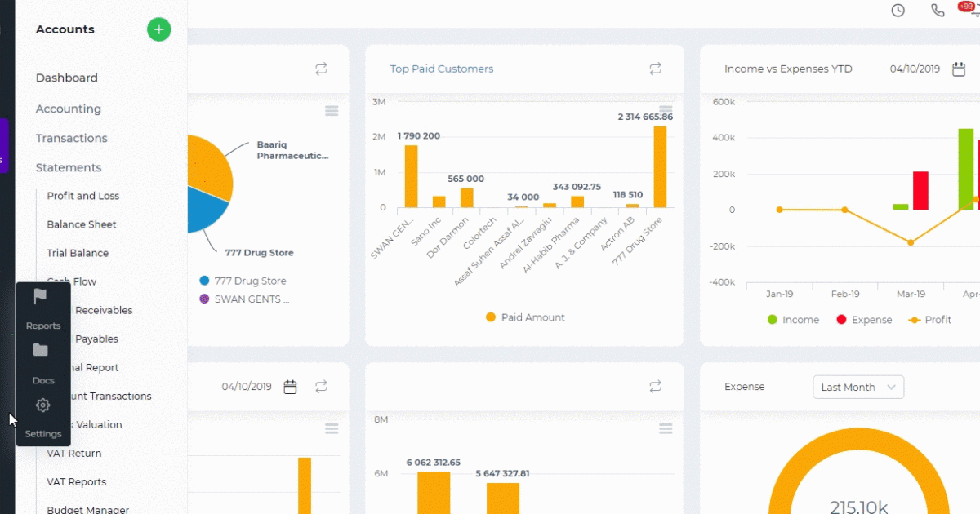980x514 pixels.
Task: Click the Top Paid Customers title link
Action: [x=442, y=69]
